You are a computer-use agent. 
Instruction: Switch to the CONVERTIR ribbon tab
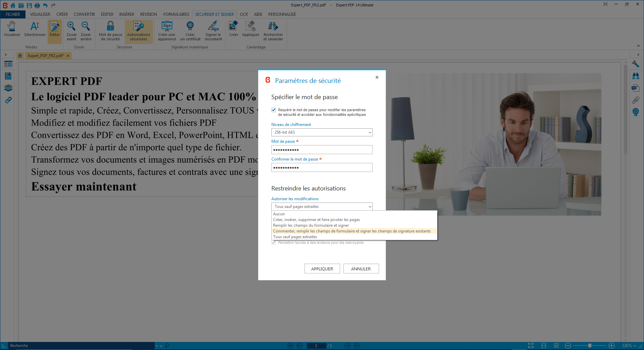point(84,14)
